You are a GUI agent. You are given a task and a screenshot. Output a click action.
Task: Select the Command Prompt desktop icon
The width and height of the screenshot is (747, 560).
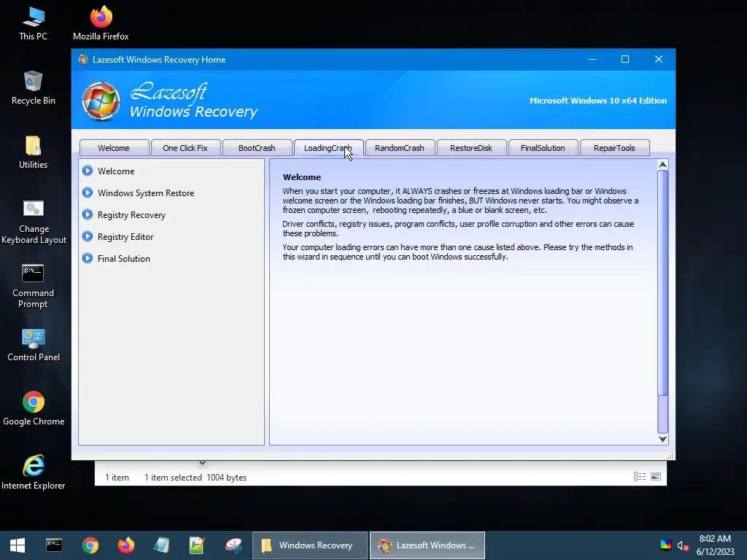click(33, 286)
